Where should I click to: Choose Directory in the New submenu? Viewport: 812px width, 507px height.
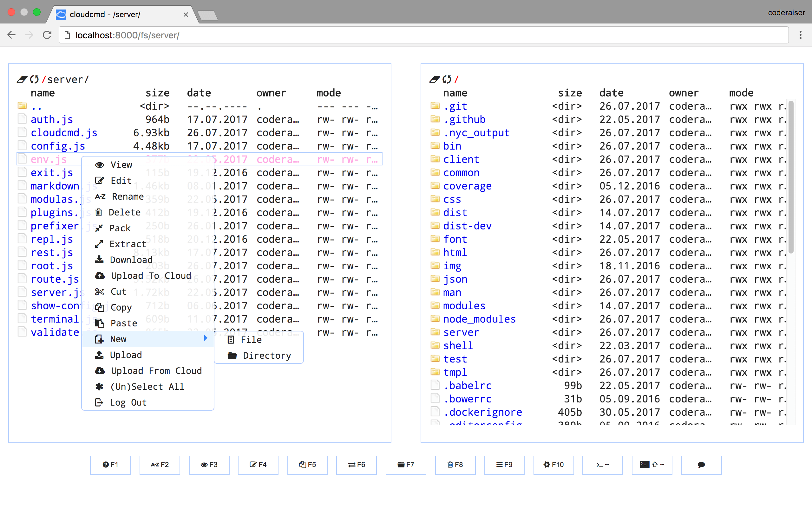[x=266, y=356]
